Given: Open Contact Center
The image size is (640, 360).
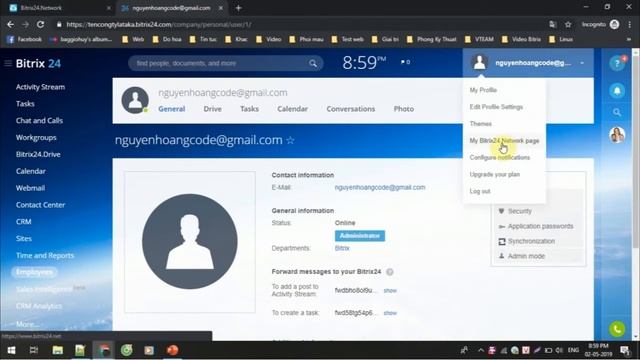Looking at the screenshot, I should [40, 205].
